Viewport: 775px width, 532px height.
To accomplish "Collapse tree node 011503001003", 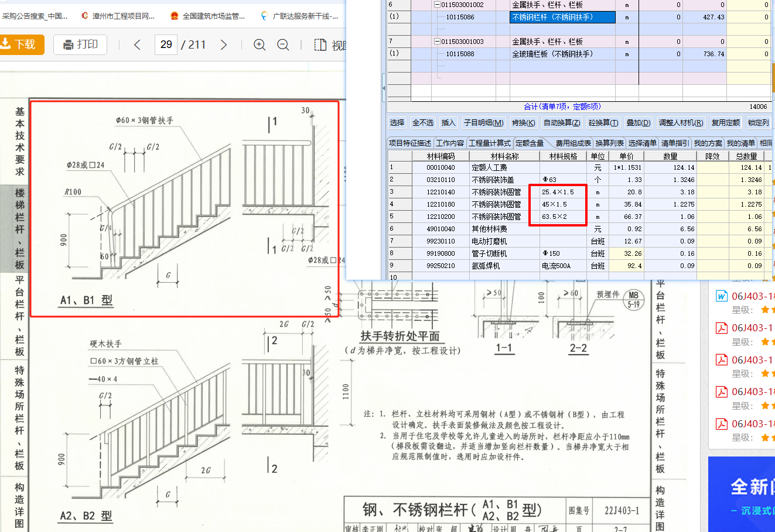I will (x=436, y=42).
